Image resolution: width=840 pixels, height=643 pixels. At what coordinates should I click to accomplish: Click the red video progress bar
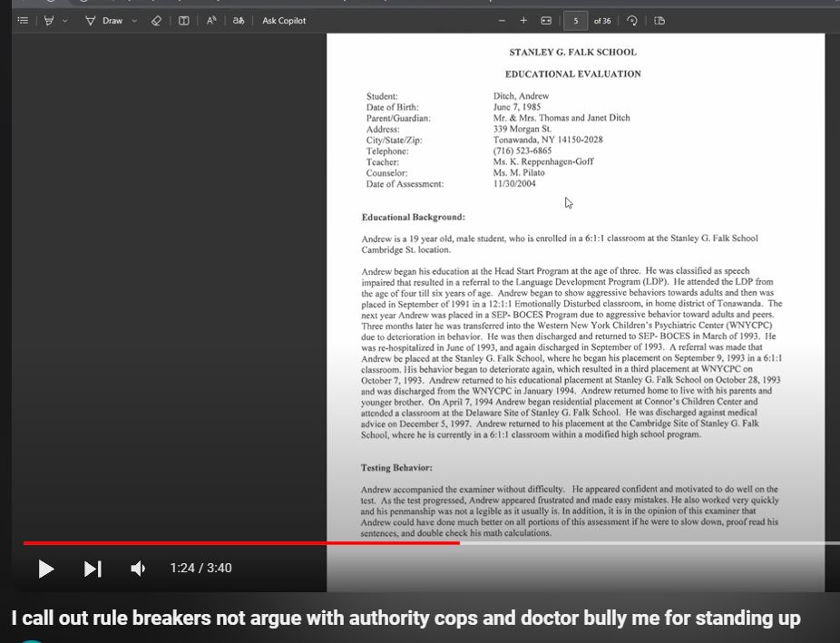coord(241,543)
